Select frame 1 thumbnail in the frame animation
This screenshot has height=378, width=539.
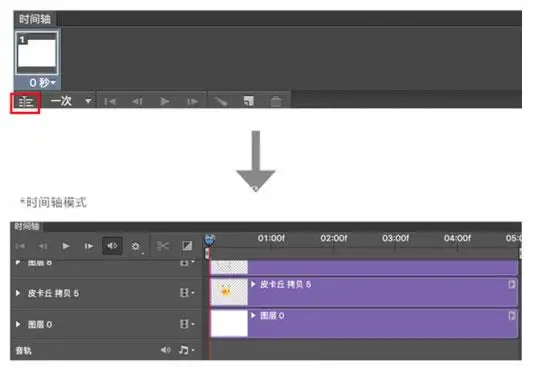point(37,53)
